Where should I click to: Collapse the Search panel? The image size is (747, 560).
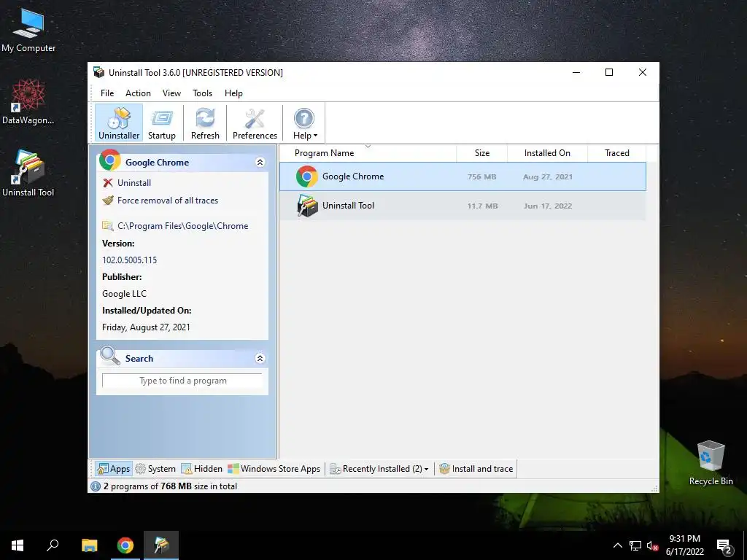(260, 359)
